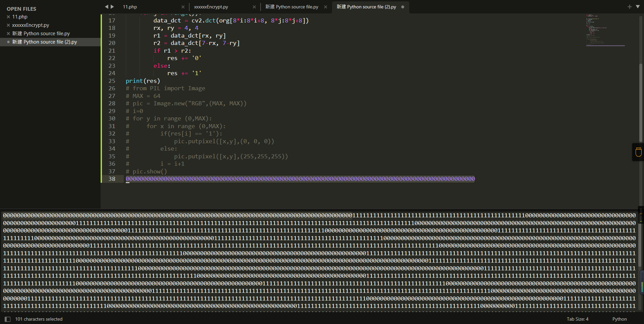The height and width of the screenshot is (324, 644).
Task: Switch to the xxxxxxEncrypt.py tab
Action: pos(211,7)
